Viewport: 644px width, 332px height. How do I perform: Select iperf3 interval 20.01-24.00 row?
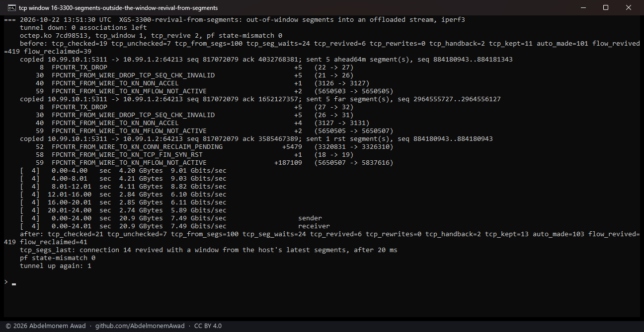(123, 210)
